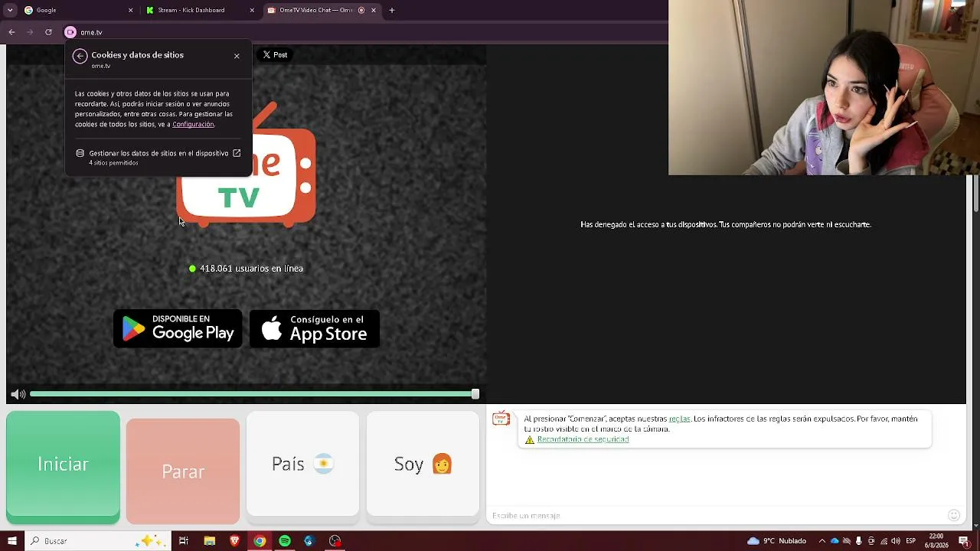This screenshot has width=980, height=551.
Task: Open the network Wi-Fi tray icon
Action: coord(884,541)
